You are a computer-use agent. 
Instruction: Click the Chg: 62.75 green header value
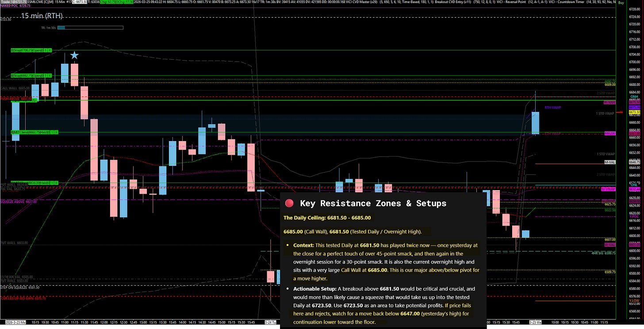click(107, 2)
